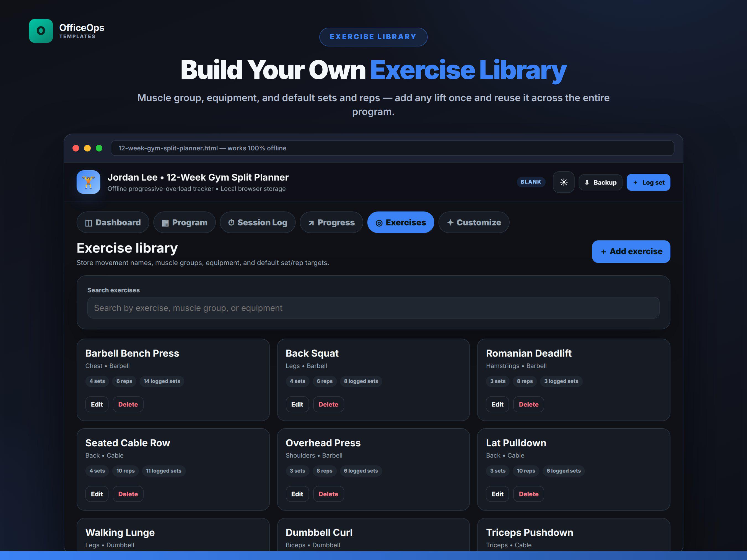Screen dimensions: 747x560
Task: Click the BLANK badge in header
Action: coord(531,182)
